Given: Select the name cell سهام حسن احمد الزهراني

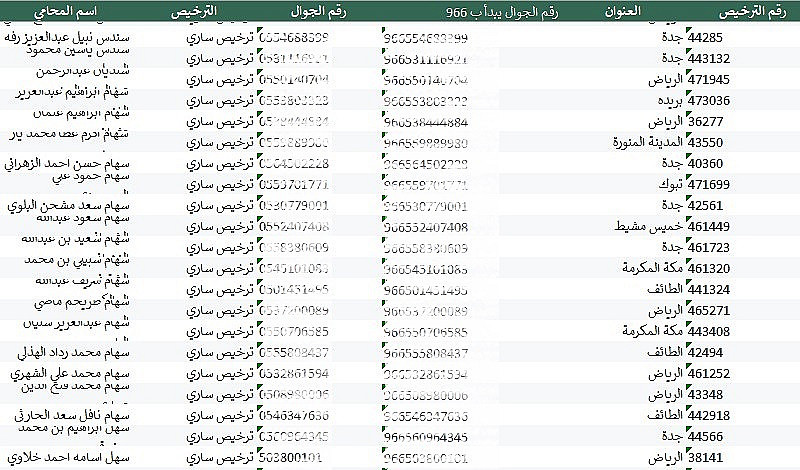Looking at the screenshot, I should tap(67, 164).
